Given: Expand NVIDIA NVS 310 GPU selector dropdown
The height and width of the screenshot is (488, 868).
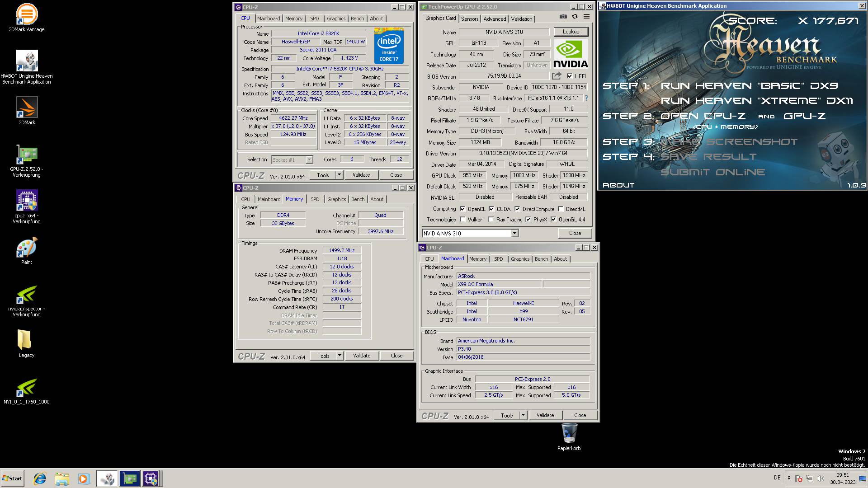Looking at the screenshot, I should click(x=514, y=233).
